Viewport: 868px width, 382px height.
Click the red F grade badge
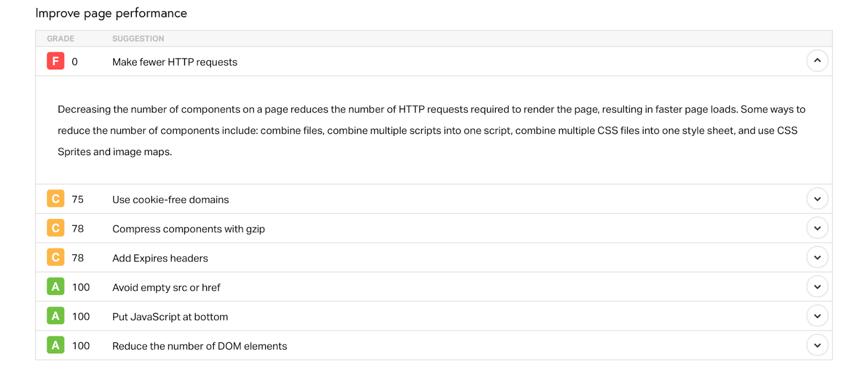point(55,61)
